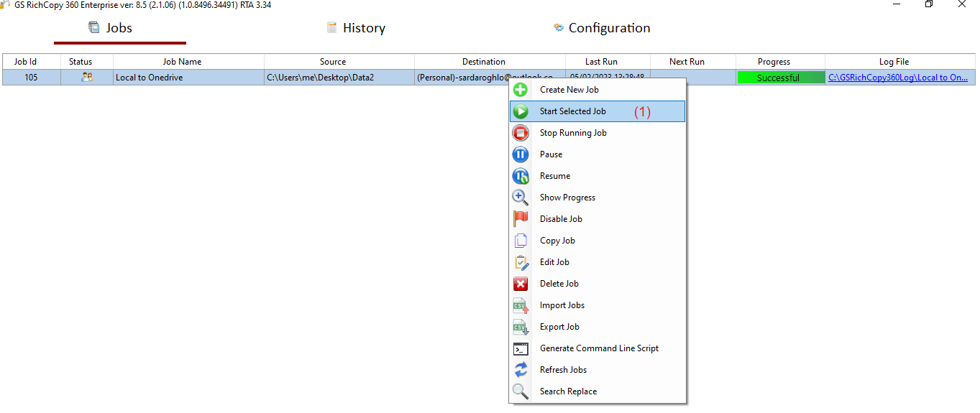Click the Refresh Jobs arrows icon
The image size is (980, 413).
(521, 370)
